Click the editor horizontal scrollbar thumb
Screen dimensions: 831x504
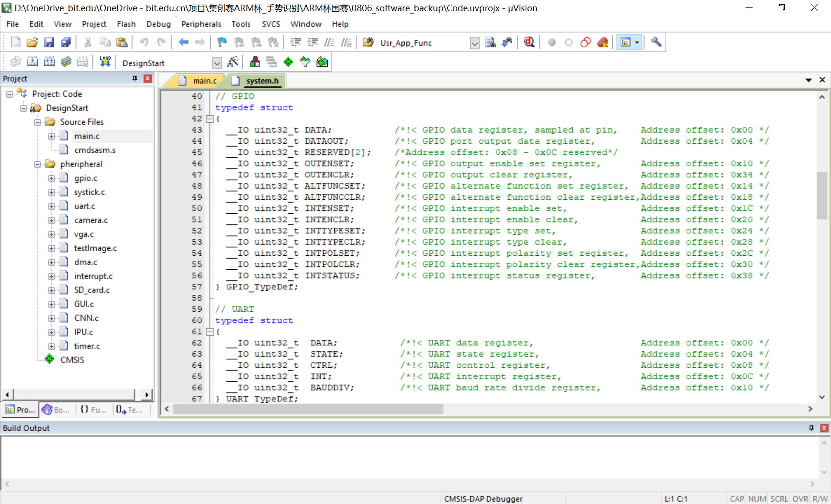[x=308, y=409]
